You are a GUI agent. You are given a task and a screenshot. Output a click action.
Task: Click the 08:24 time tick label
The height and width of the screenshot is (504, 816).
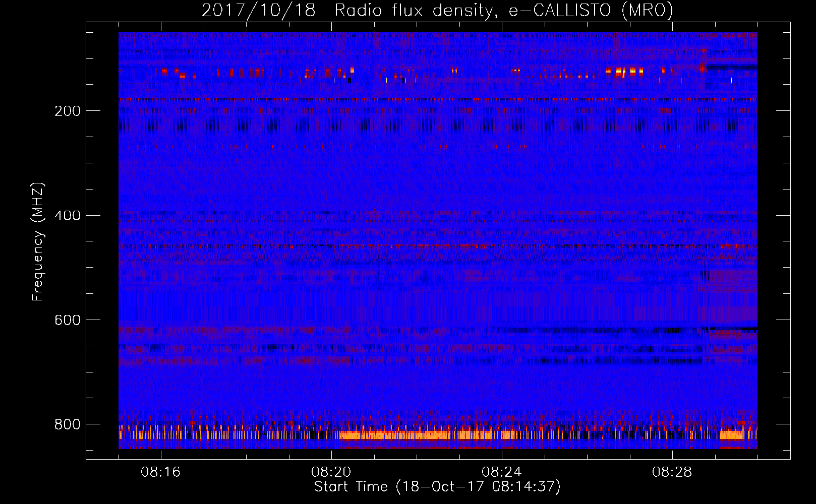502,472
